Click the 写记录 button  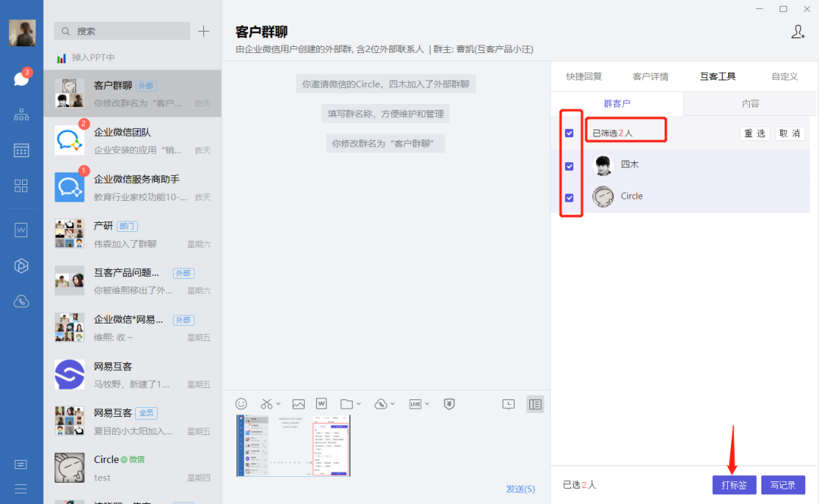(x=783, y=485)
